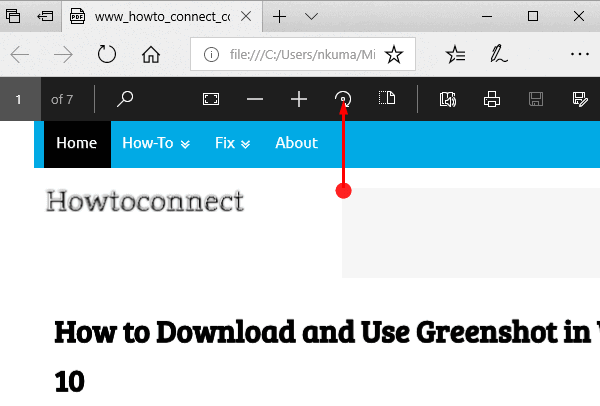Screen dimensions: 600x406
Task: Expand the How-To menu
Action: [156, 143]
